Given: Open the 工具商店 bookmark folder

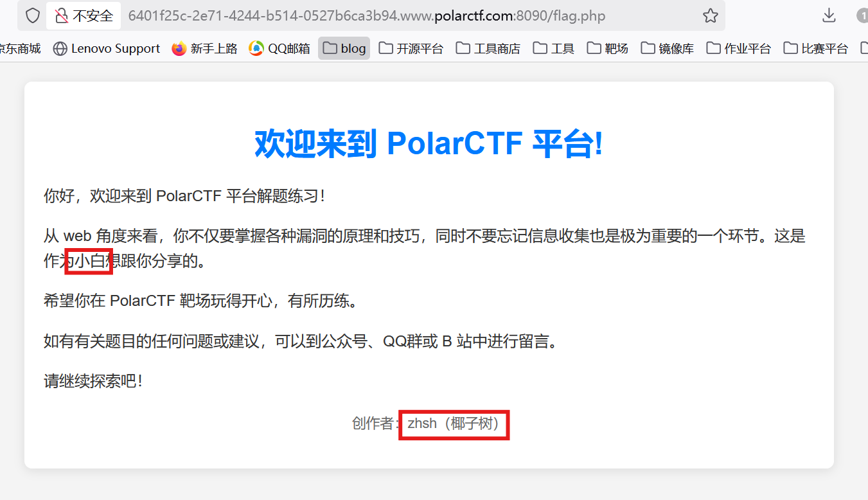Looking at the screenshot, I should (x=488, y=48).
